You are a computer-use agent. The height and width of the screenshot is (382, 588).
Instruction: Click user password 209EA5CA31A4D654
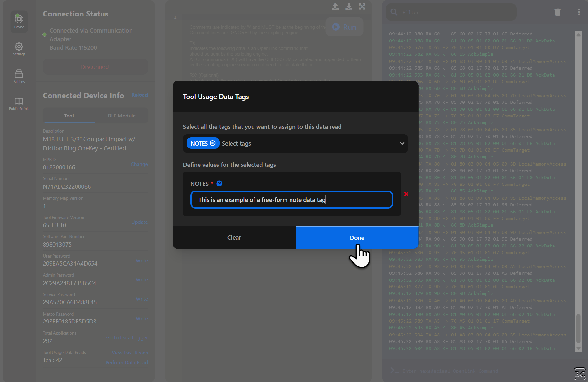(x=70, y=264)
